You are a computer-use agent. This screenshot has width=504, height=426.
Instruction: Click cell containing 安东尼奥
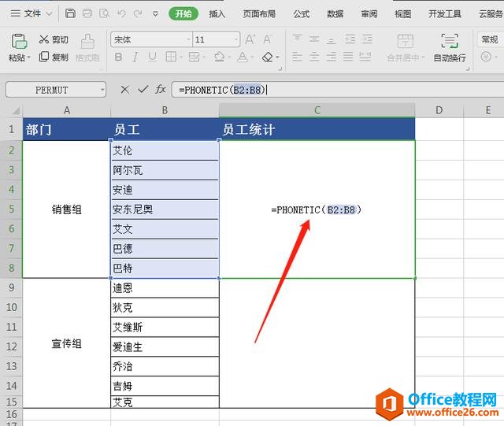click(x=165, y=209)
